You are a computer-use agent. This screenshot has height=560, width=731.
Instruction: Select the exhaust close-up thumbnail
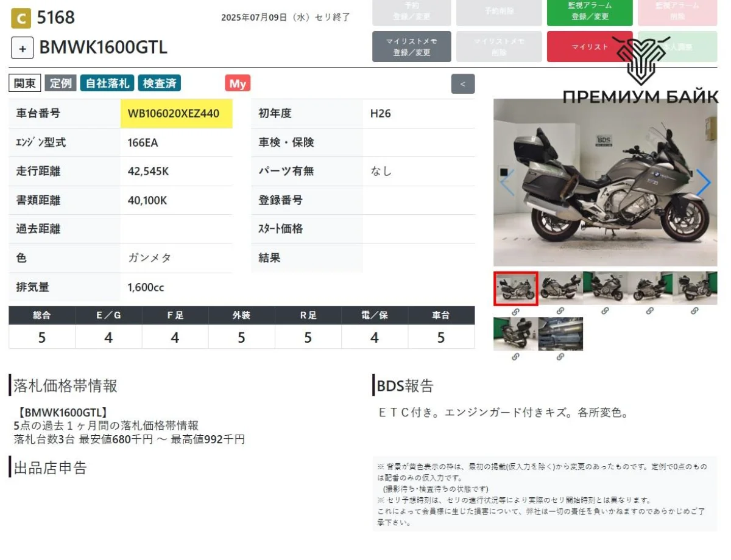(x=560, y=334)
